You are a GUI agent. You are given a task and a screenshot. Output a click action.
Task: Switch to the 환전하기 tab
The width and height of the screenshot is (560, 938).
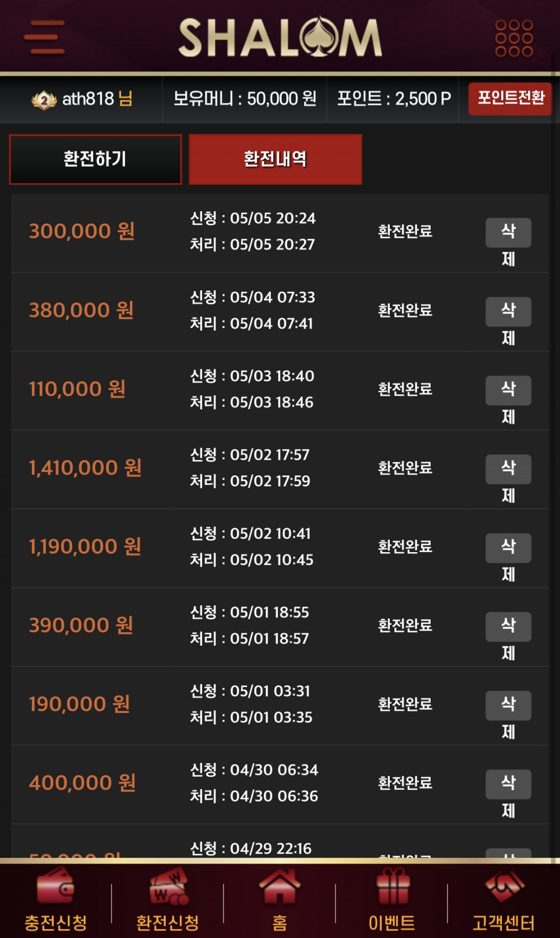[x=95, y=159]
